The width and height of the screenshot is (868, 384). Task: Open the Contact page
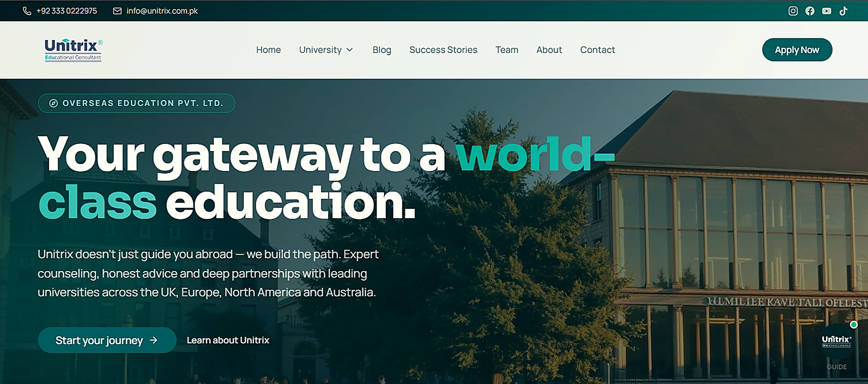[x=597, y=50]
